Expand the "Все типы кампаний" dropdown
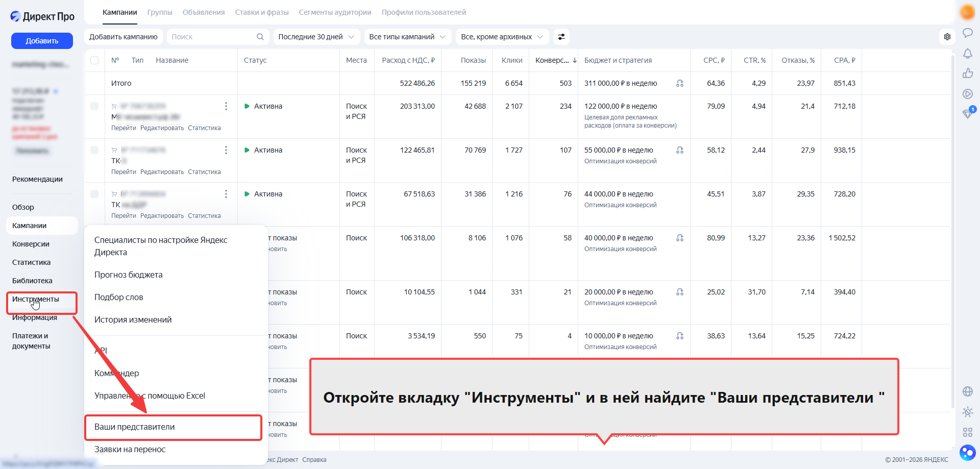This screenshot has height=469, width=980. 407,37
